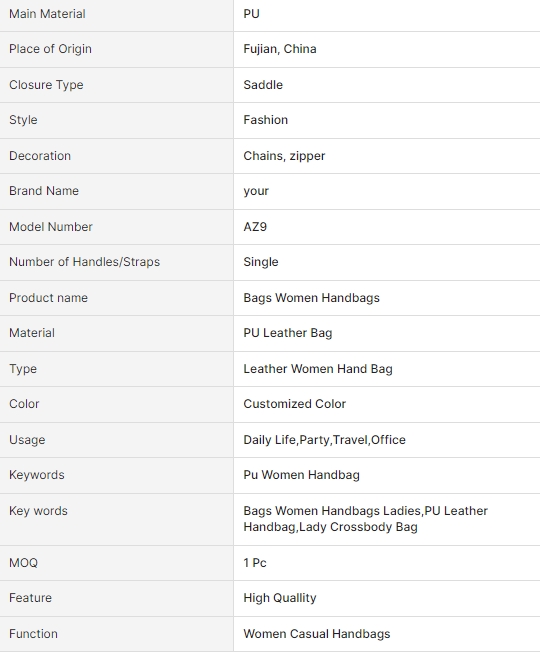Select the PU value for Main Material
This screenshot has height=652, width=540.
tap(252, 14)
